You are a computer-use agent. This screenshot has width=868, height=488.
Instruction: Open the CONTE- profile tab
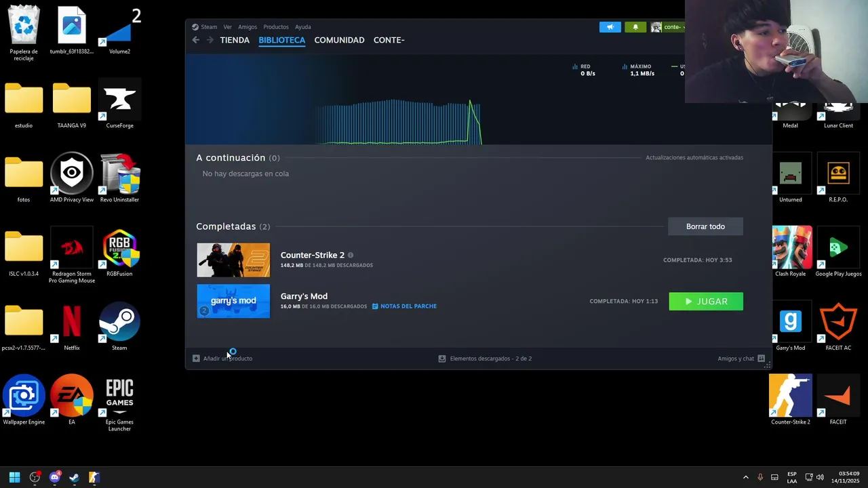point(389,40)
